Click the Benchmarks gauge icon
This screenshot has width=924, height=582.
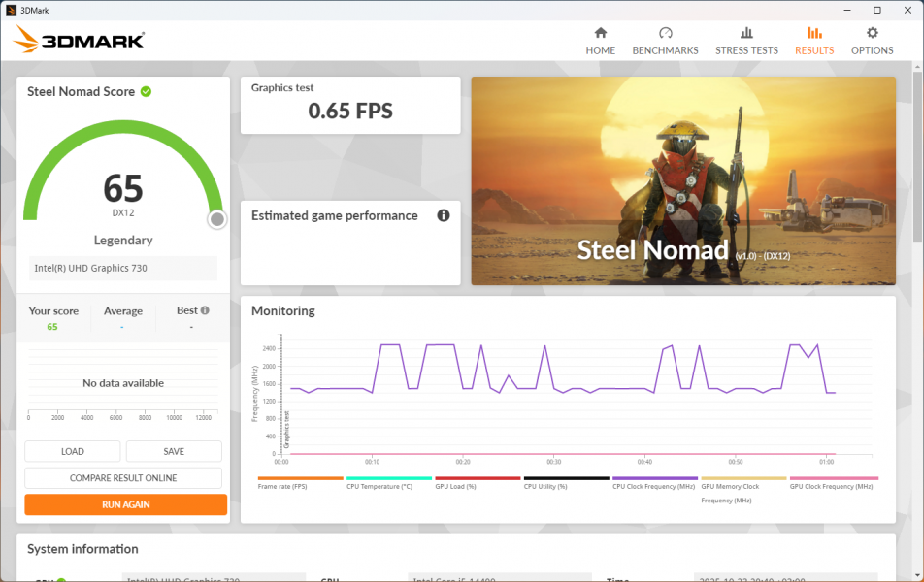665,33
